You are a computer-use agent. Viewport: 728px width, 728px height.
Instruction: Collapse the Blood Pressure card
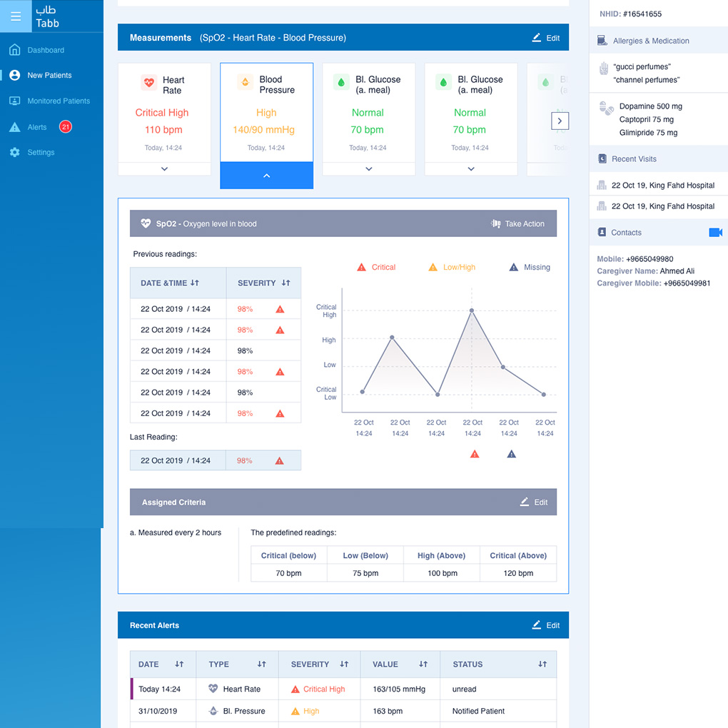pyautogui.click(x=266, y=176)
